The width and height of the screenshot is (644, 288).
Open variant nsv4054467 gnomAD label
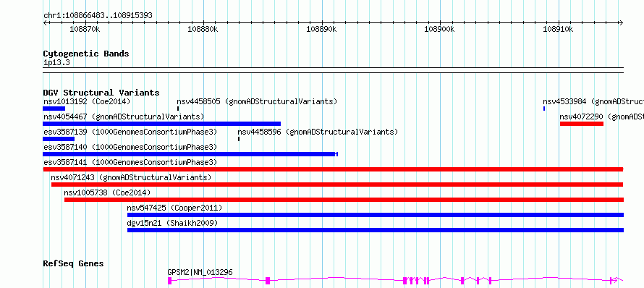pyautogui.click(x=124, y=117)
